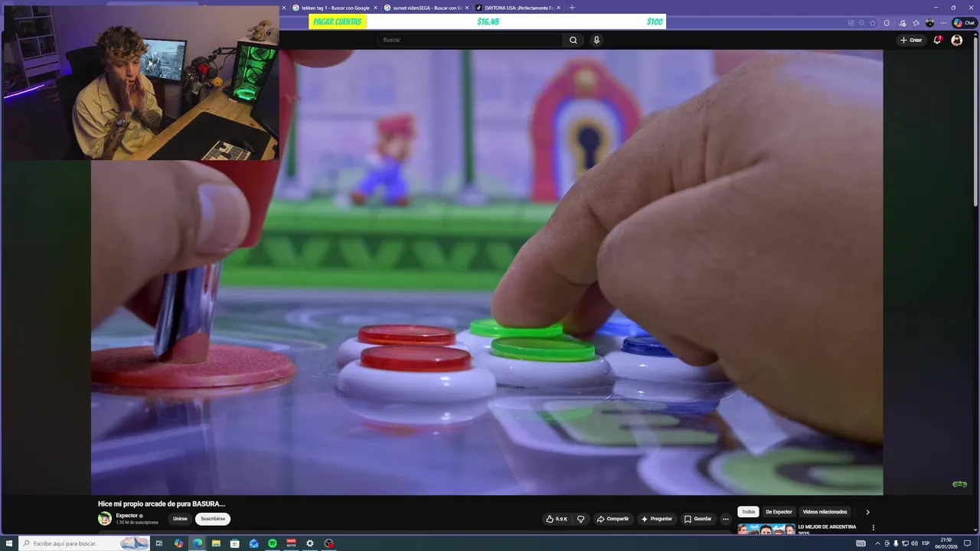The width and height of the screenshot is (980, 551).
Task: Open Settings gear in taskbar
Action: (310, 543)
